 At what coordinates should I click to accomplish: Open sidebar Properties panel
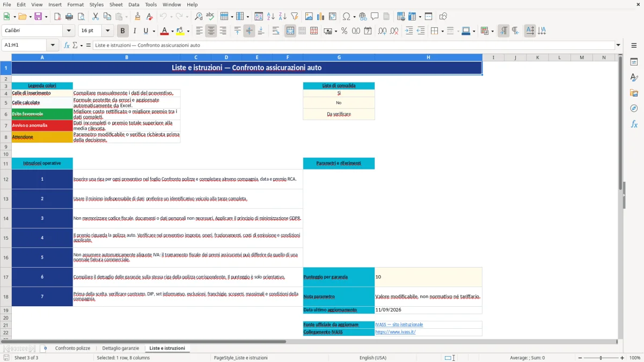tap(634, 62)
